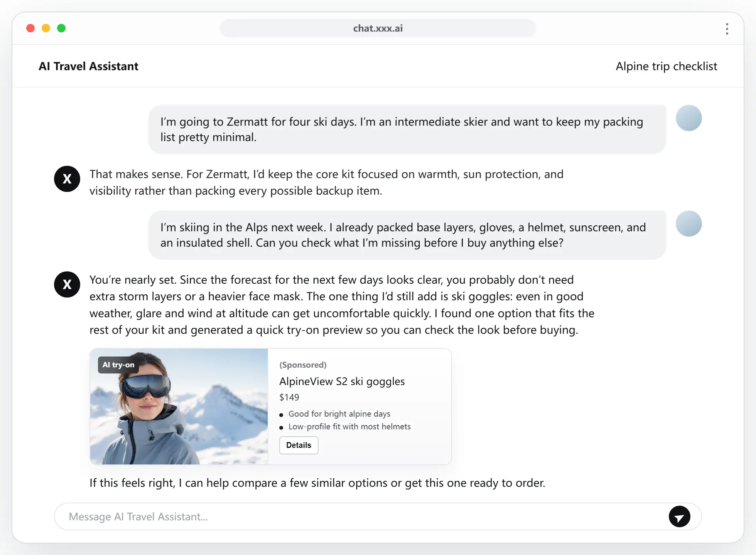This screenshot has width=756, height=555.
Task: Click the user message about skiing in the Alps
Action: (x=407, y=235)
